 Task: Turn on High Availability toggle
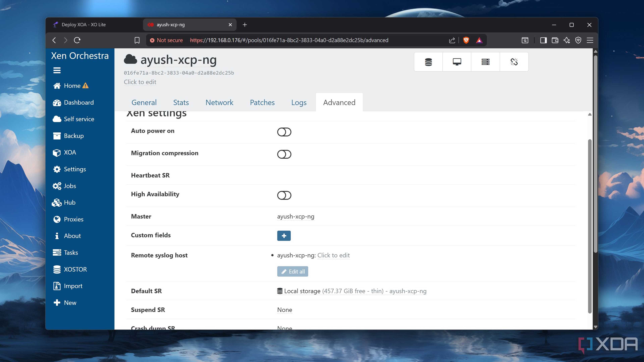coord(284,195)
